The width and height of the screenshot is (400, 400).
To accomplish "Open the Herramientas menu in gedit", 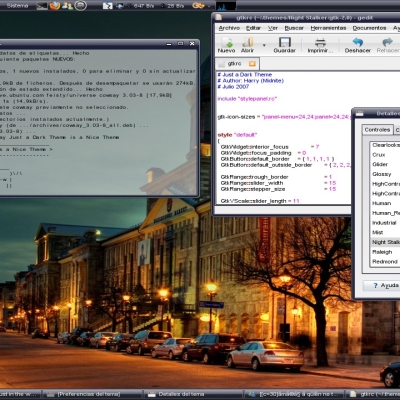I will coord(328,28).
